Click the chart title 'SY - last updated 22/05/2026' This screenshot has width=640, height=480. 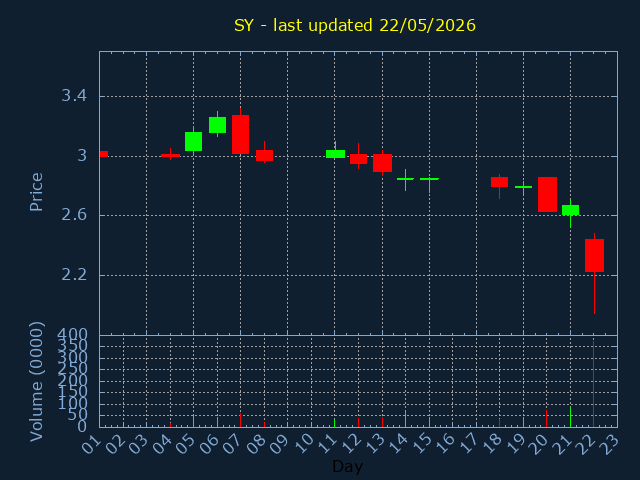coord(355,25)
